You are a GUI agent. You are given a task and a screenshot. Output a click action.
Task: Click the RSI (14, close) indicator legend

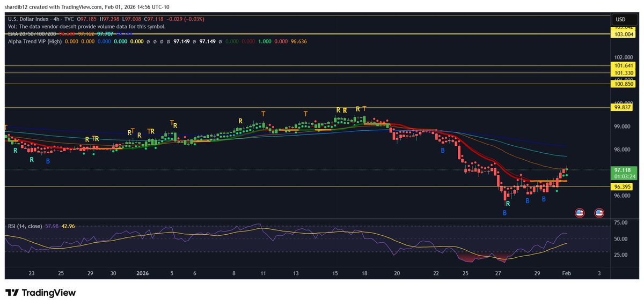coord(26,226)
